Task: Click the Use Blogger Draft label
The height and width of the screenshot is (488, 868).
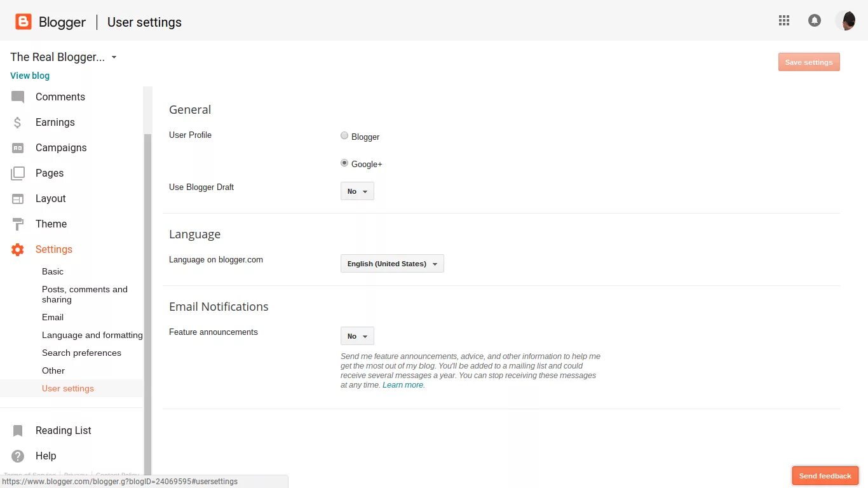Action: pyautogui.click(x=201, y=187)
